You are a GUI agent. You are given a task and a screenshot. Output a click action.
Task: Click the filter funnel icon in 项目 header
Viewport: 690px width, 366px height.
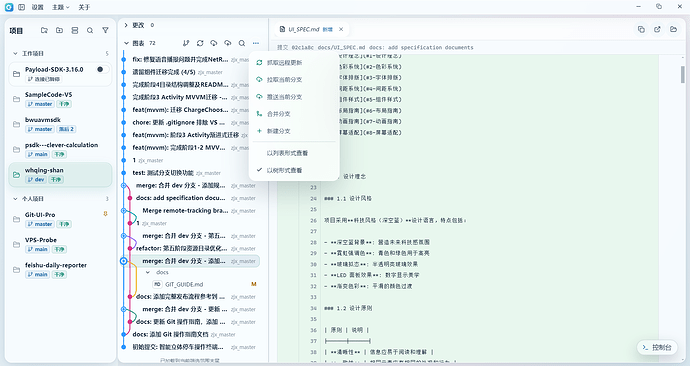point(105,30)
